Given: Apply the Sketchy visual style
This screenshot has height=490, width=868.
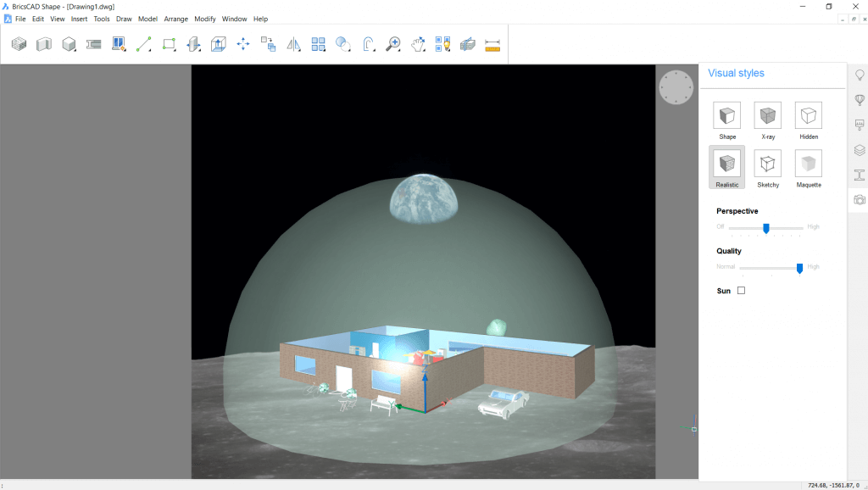Looking at the screenshot, I should [x=768, y=169].
